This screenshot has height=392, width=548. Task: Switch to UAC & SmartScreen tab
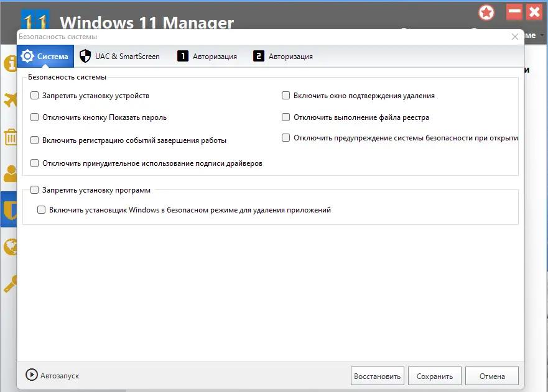pos(119,56)
